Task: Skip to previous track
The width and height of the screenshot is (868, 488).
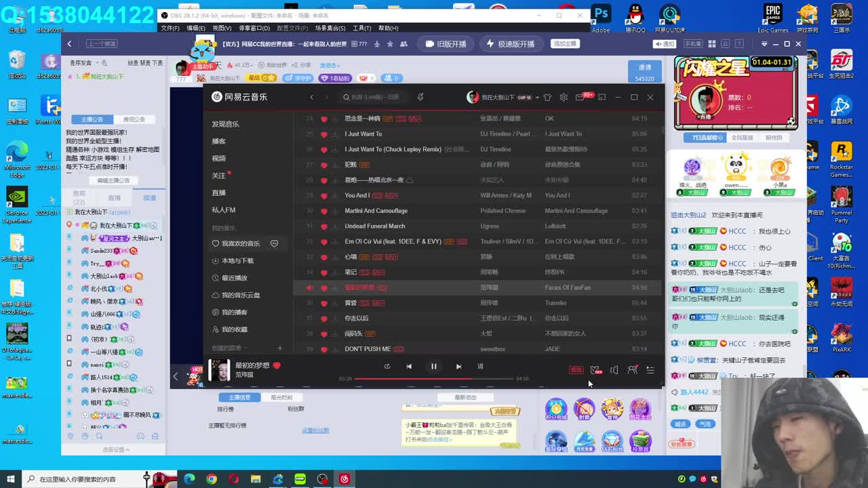Action: pyautogui.click(x=409, y=366)
